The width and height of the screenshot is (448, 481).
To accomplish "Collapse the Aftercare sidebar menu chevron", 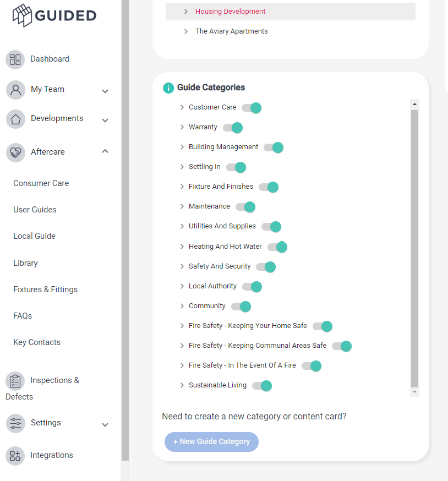I will pos(105,152).
